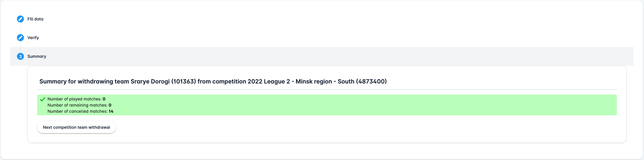Click the Number of remaining matches line
This screenshot has height=160, width=644.
(x=77, y=105)
